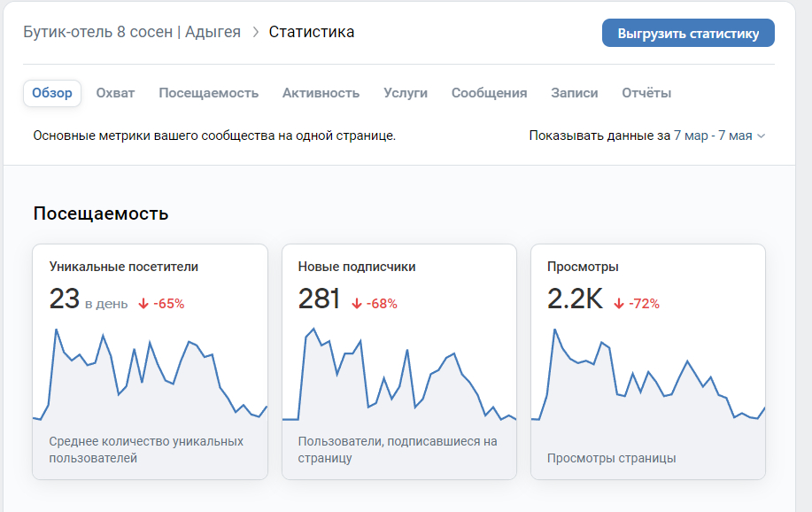Expand the chevron arrow beside the date range
812x512 pixels.
[x=762, y=136]
